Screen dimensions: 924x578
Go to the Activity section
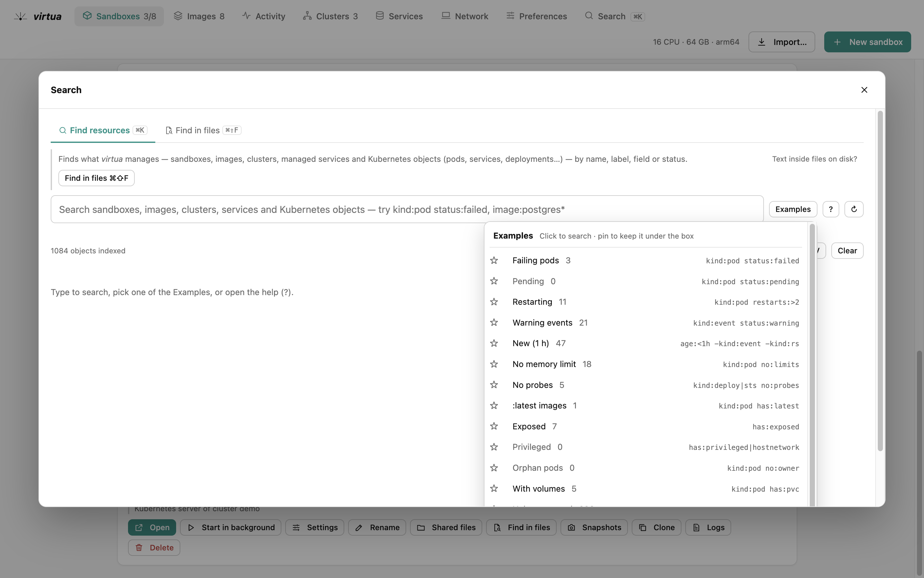point(263,16)
